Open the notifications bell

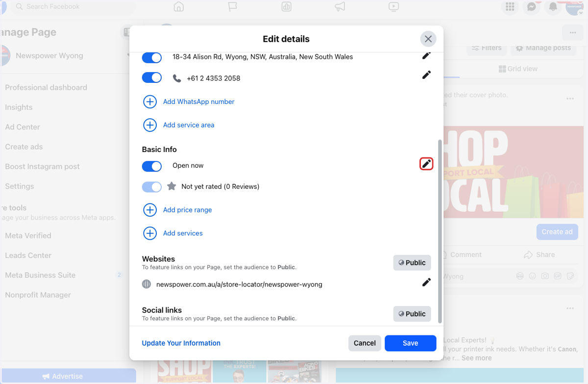(553, 7)
